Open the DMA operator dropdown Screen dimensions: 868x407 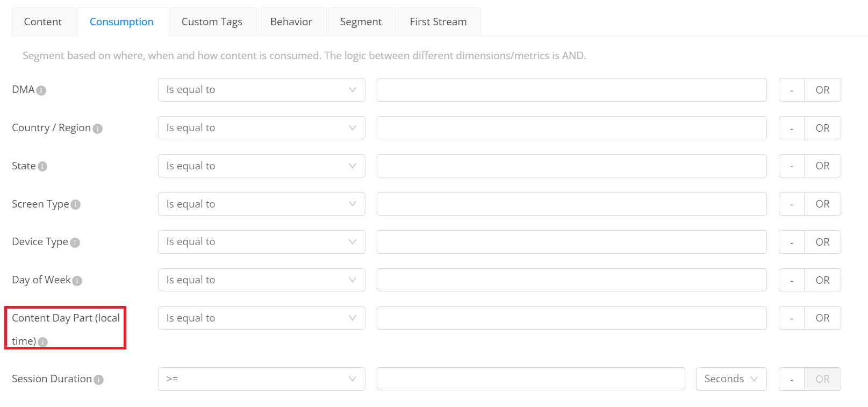[262, 90]
